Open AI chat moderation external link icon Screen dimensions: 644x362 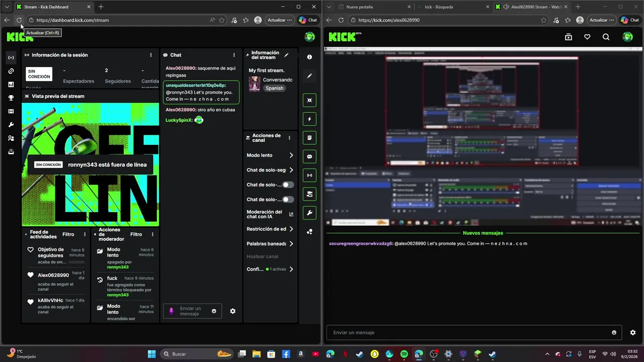291,214
